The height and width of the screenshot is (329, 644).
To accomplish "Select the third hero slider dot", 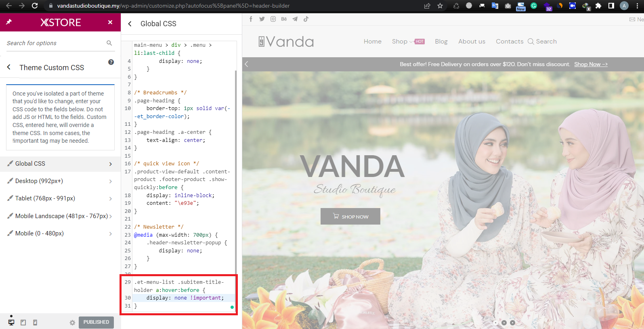I will (x=512, y=323).
